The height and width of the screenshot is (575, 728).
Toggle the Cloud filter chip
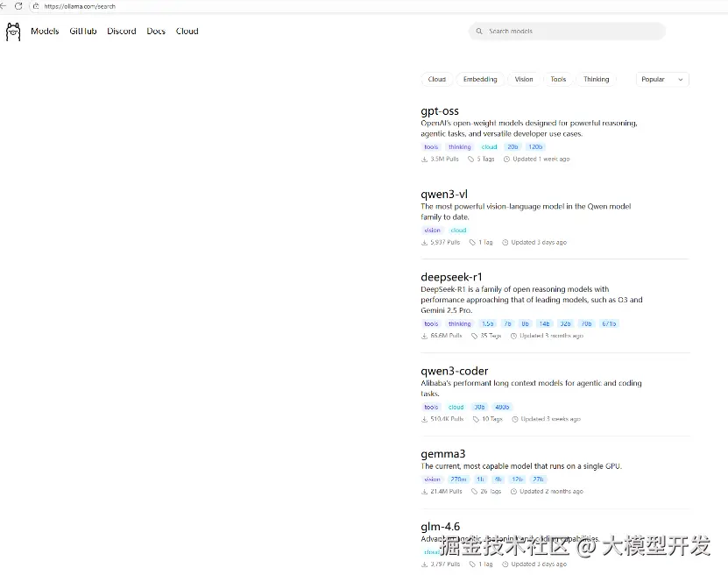click(x=437, y=80)
